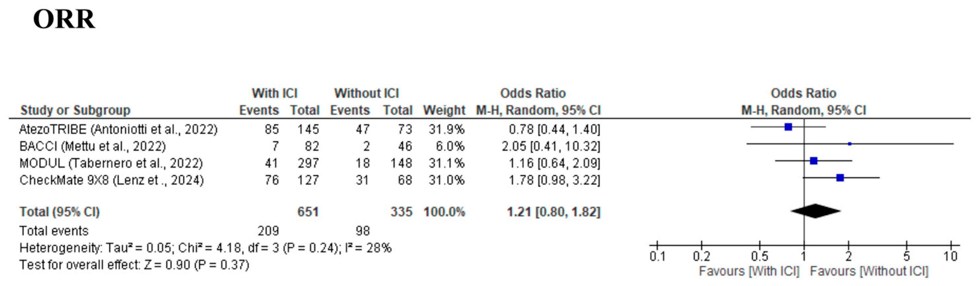Click the MODUL (Tabernero et al., 2022) label
980x286 pixels.
click(x=111, y=163)
